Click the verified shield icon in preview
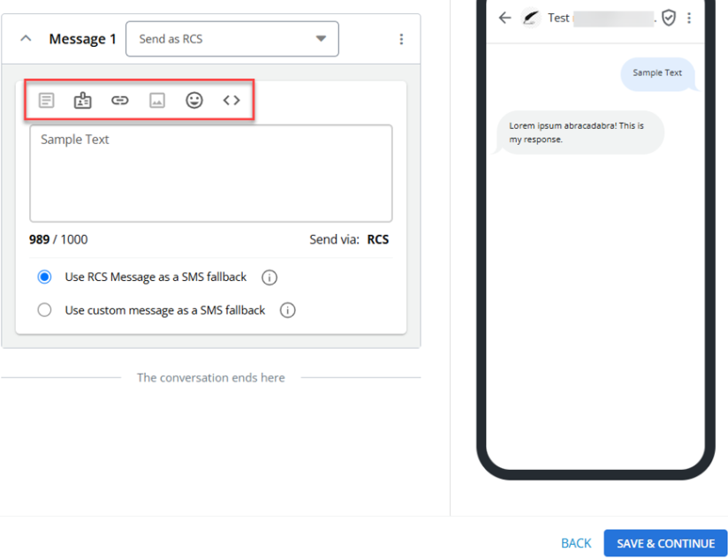 669,18
